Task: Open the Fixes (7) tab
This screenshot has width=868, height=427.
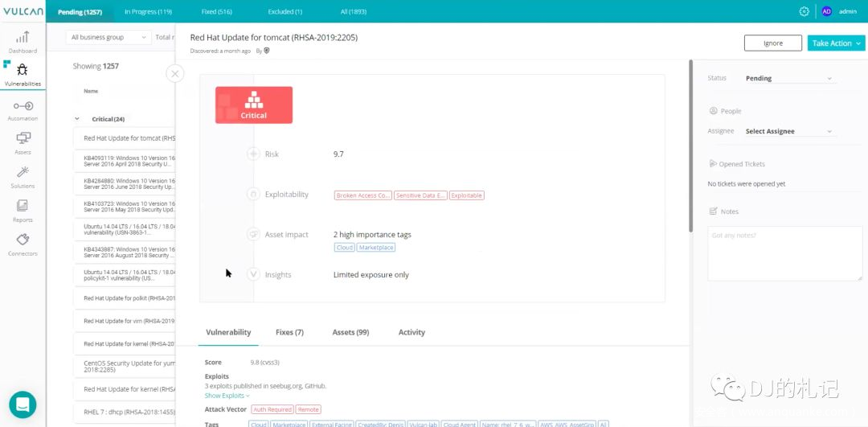Action: tap(289, 332)
